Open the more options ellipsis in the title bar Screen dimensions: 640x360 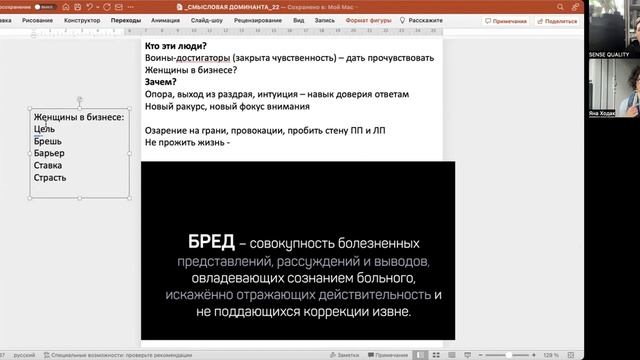[131, 7]
